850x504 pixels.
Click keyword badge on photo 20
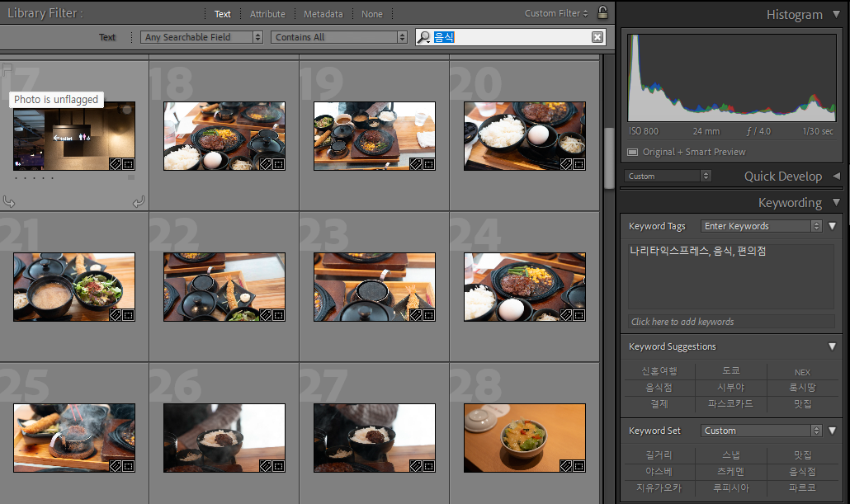pos(566,163)
